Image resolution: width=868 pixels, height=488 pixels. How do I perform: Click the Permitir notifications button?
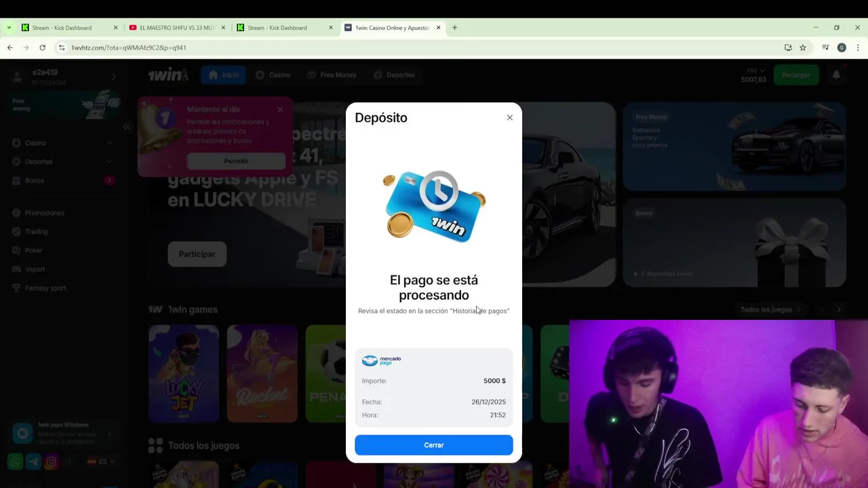(x=236, y=161)
